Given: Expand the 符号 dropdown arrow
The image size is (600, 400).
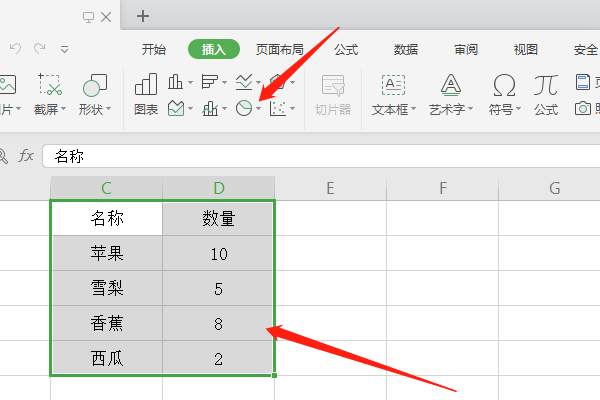Looking at the screenshot, I should pyautogui.click(x=518, y=109).
